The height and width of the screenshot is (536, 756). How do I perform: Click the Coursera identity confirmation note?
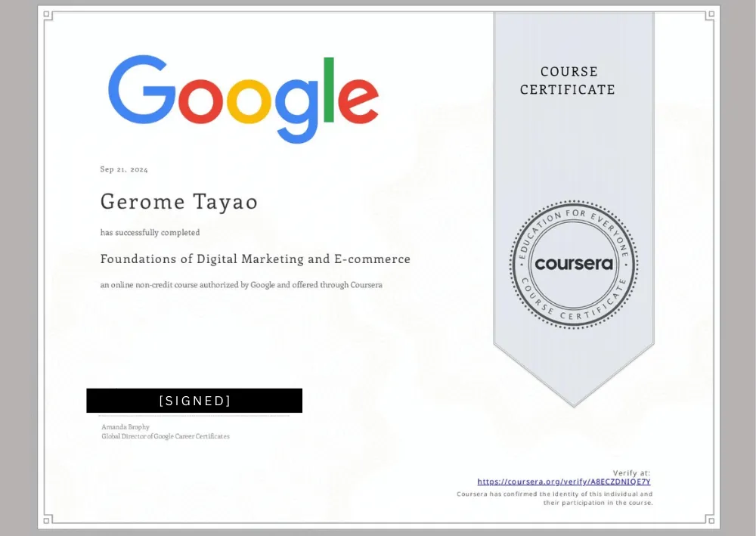[554, 498]
